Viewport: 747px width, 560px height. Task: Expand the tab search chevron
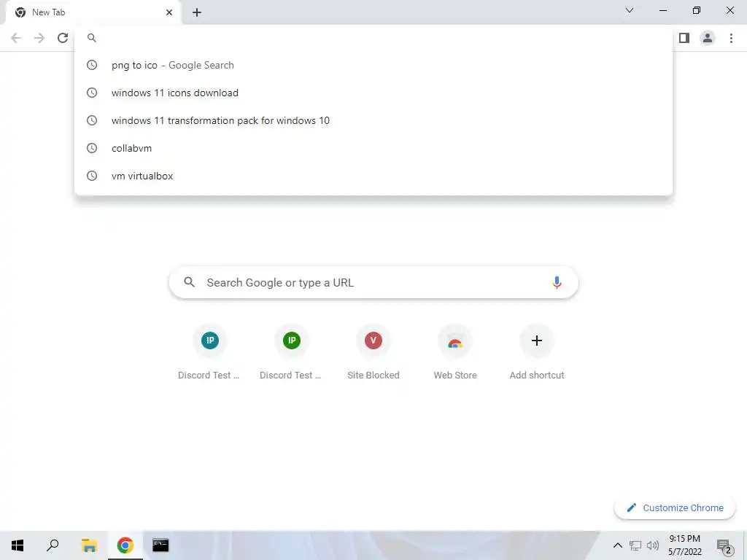coord(630,10)
